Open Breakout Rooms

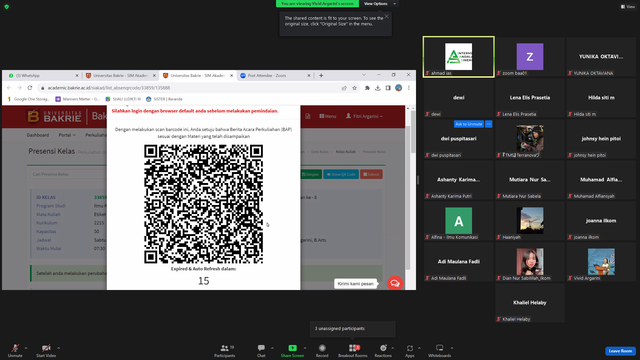(353, 350)
